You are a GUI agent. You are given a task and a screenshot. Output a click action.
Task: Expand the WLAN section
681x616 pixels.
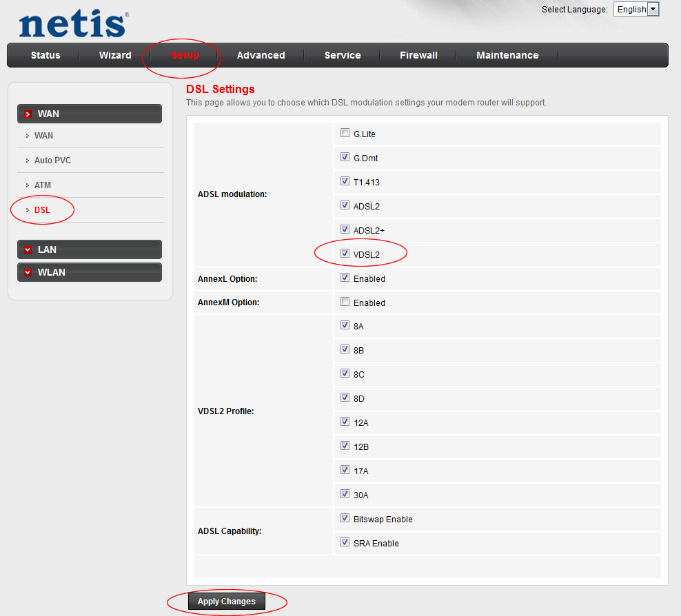point(89,272)
